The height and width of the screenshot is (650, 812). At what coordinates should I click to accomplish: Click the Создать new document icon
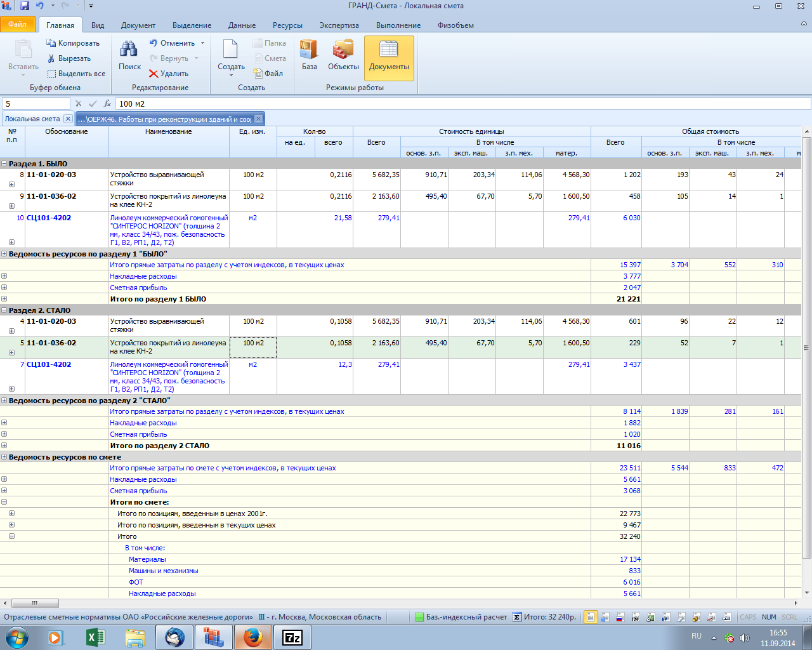click(x=230, y=50)
